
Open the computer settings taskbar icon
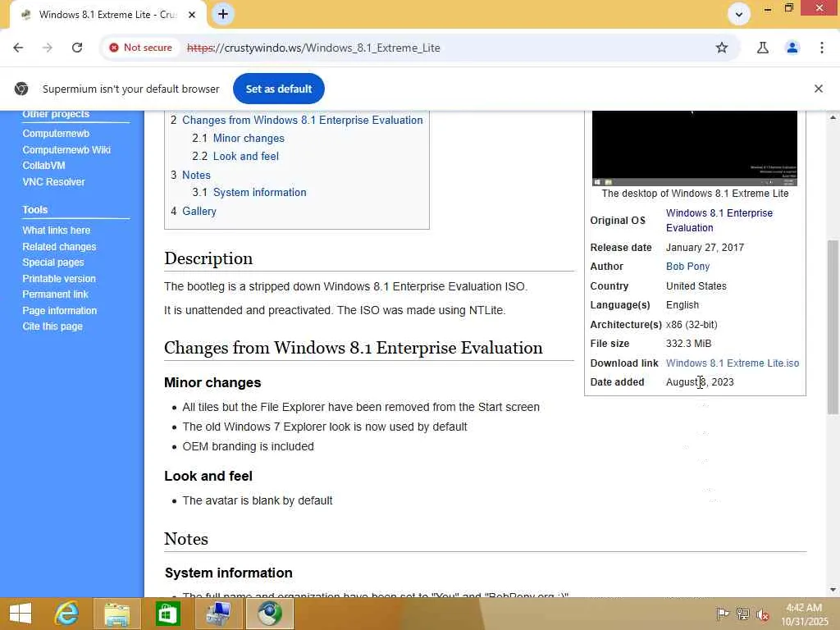(218, 614)
